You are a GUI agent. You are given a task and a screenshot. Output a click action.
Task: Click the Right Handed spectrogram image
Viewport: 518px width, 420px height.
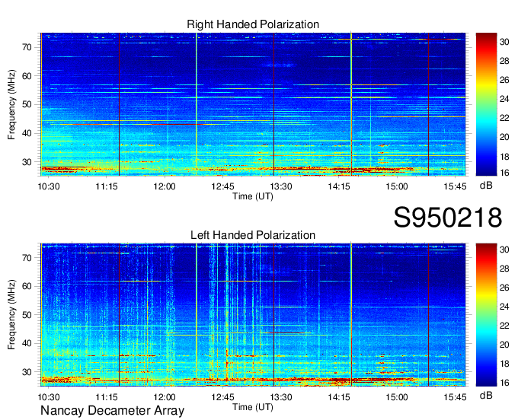[x=253, y=104]
